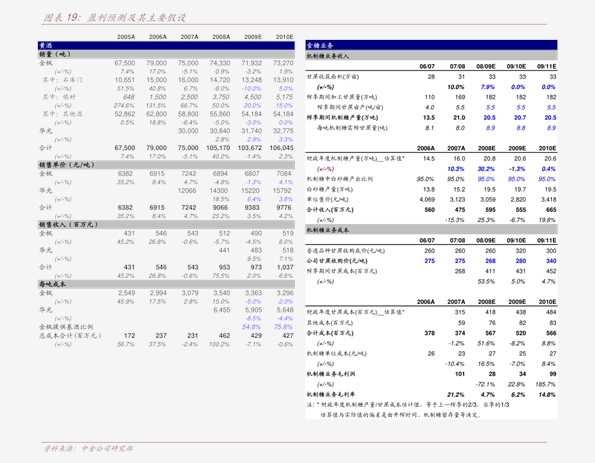Select the blue price value 340
Image resolution: width=595 pixels, height=463 pixels.
[x=551, y=261]
